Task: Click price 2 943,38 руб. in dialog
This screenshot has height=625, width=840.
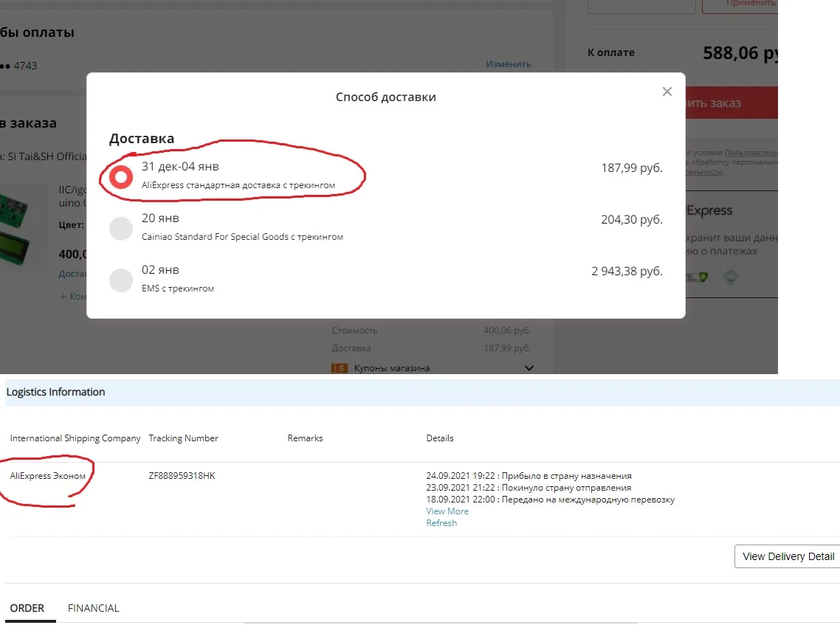Action: click(x=627, y=271)
